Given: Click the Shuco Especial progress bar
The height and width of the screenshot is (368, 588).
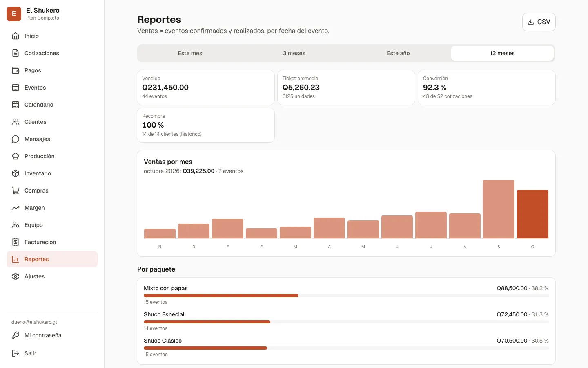Looking at the screenshot, I should (346, 322).
